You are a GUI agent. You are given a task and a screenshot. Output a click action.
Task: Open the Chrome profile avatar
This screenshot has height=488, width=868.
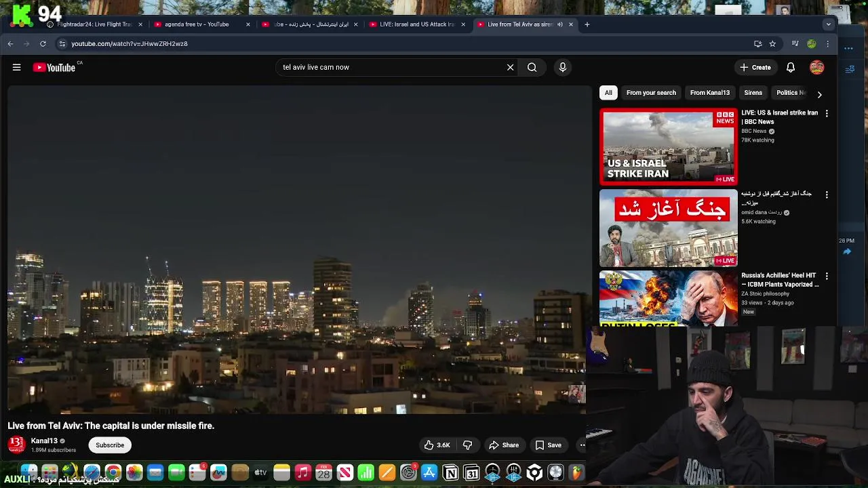(x=812, y=43)
